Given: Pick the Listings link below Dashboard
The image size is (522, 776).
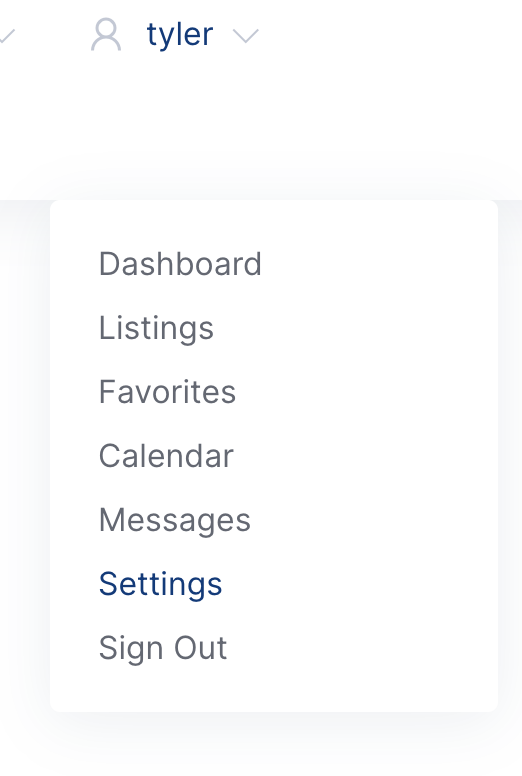Looking at the screenshot, I should (x=156, y=328).
